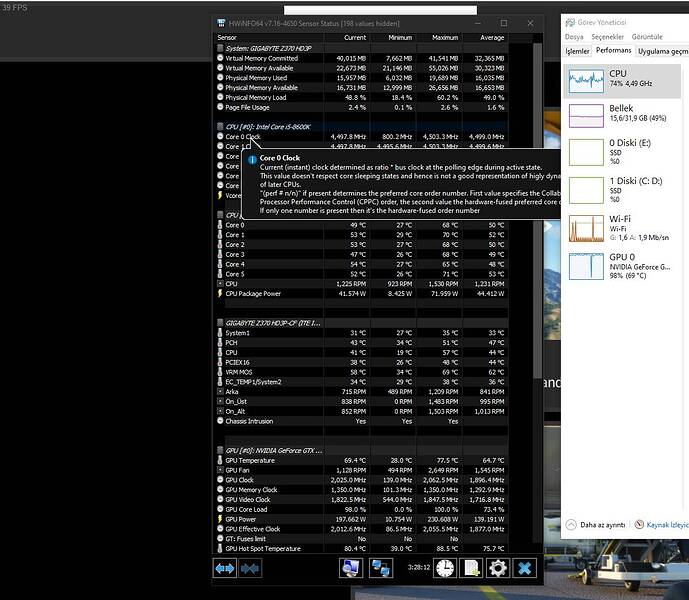Screen dimensions: 689x600
Task: Select the GT: Fuses limit row
Action: coord(361,538)
